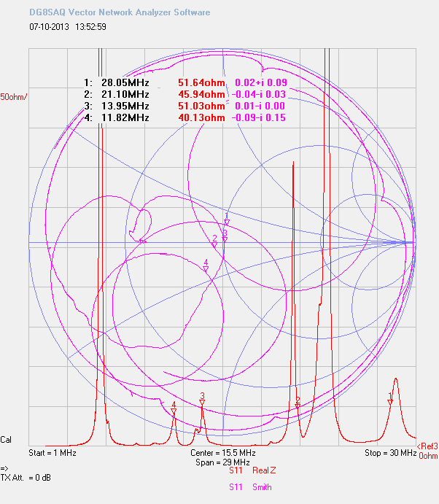This screenshot has height=504, width=439.
Task: Click marker 1 on the red Real Z peak near 28 MHz
Action: 390,402
